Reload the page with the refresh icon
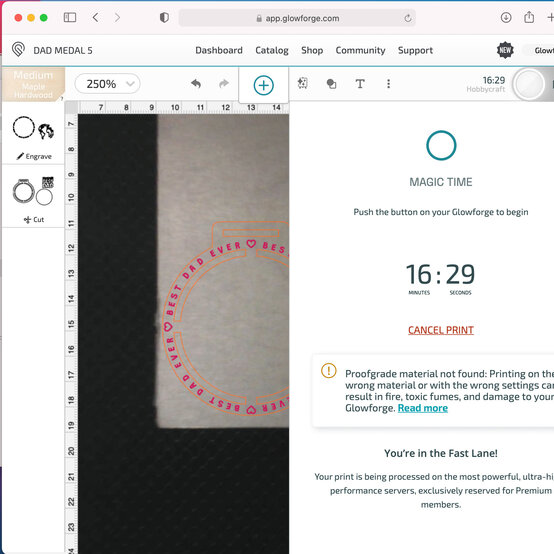Image resolution: width=554 pixels, height=554 pixels. pos(408,18)
